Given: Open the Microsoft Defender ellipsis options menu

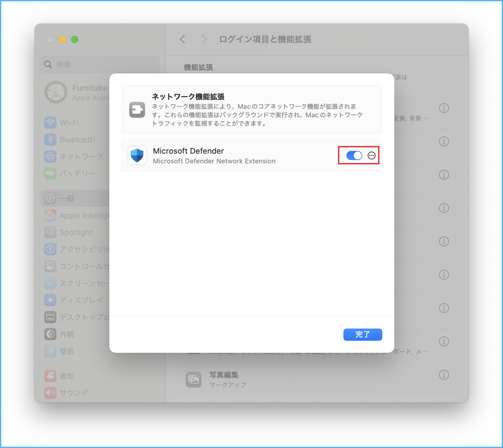Looking at the screenshot, I should pos(372,155).
